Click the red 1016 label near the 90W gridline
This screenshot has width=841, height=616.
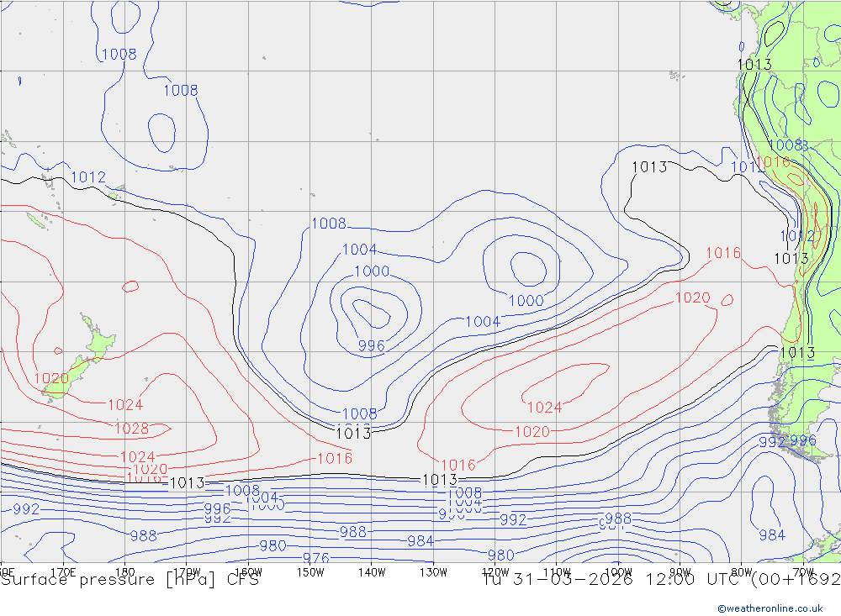click(x=723, y=252)
